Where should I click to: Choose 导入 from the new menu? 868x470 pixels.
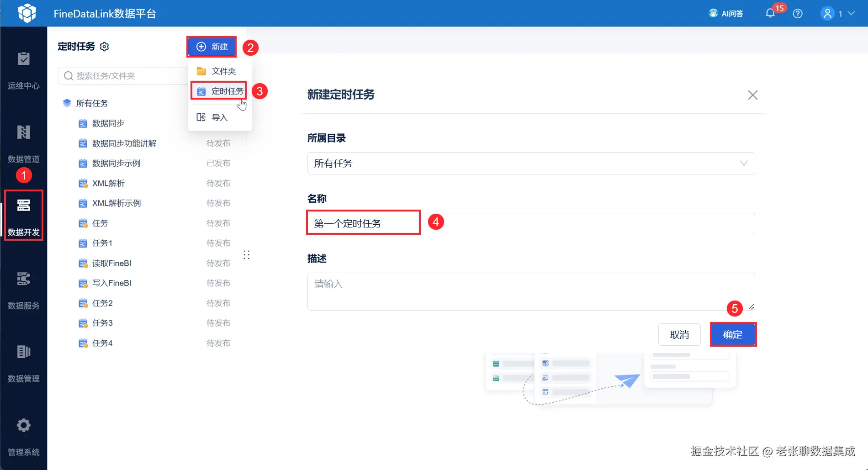tap(220, 117)
